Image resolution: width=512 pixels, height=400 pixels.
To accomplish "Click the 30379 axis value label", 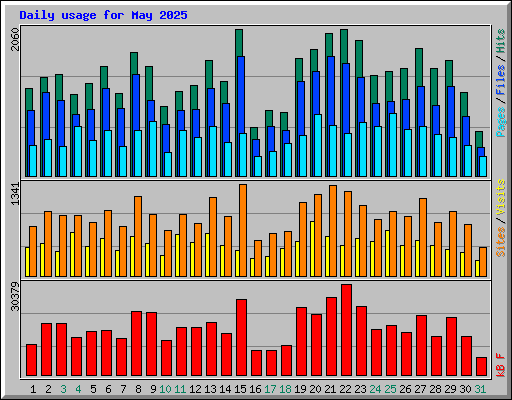I will click(x=15, y=296).
